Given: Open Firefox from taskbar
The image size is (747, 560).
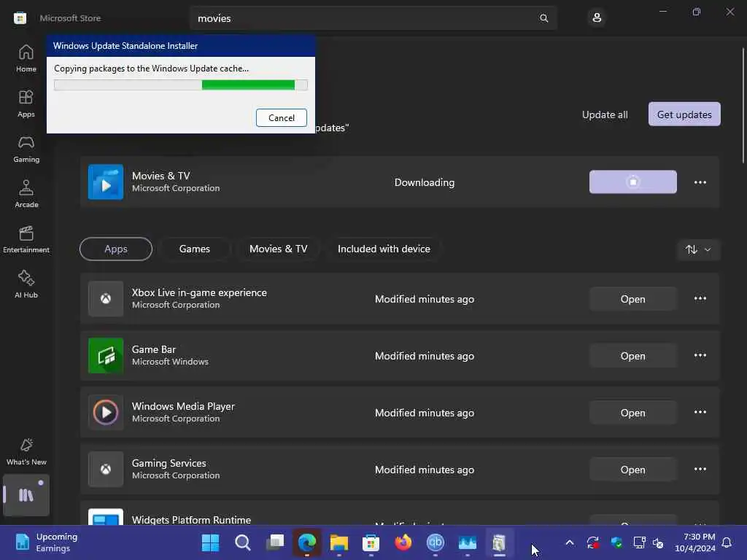Looking at the screenshot, I should coord(403,542).
